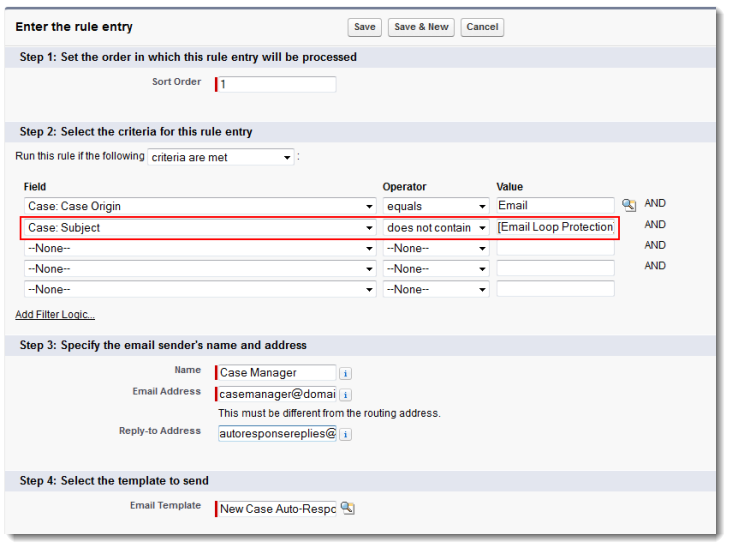Open the fourth row --None-- field dropdown
731x549 pixels.
200,269
